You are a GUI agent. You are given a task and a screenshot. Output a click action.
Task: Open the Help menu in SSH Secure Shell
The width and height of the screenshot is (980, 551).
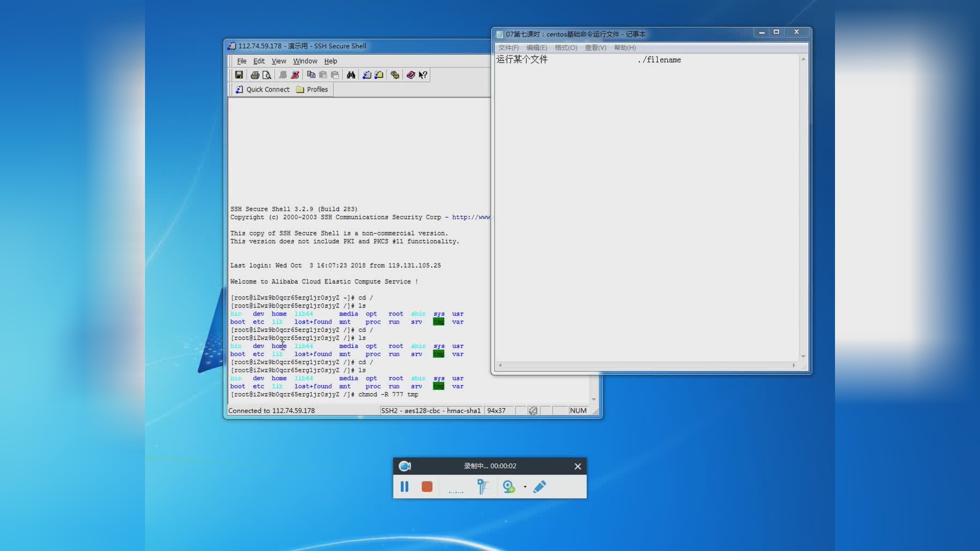tap(330, 61)
